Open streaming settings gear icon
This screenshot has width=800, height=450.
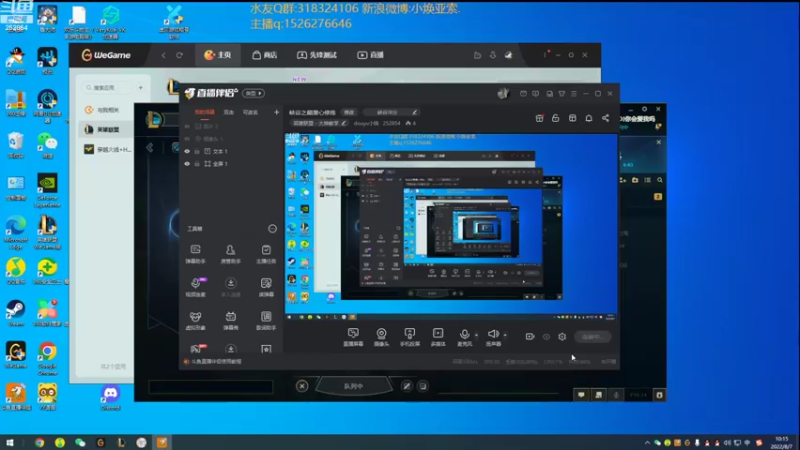coord(562,337)
